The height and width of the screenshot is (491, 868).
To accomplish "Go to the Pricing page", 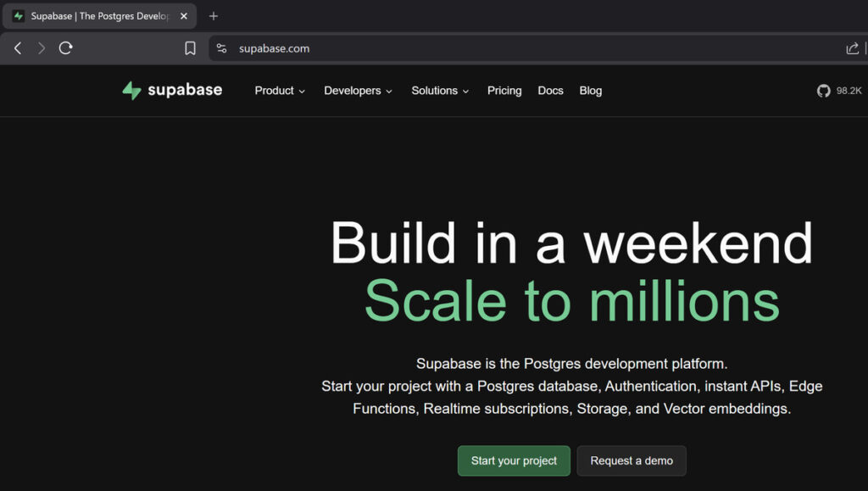I will click(504, 91).
